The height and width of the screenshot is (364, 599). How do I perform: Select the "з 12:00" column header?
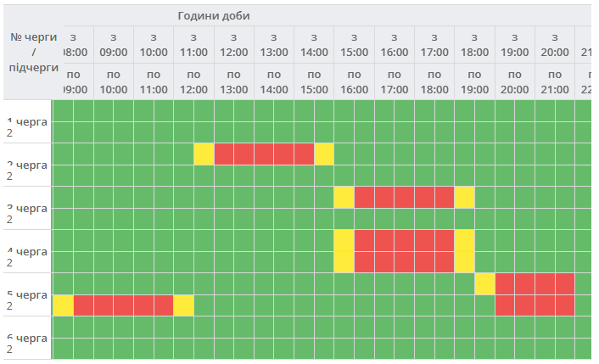point(233,44)
